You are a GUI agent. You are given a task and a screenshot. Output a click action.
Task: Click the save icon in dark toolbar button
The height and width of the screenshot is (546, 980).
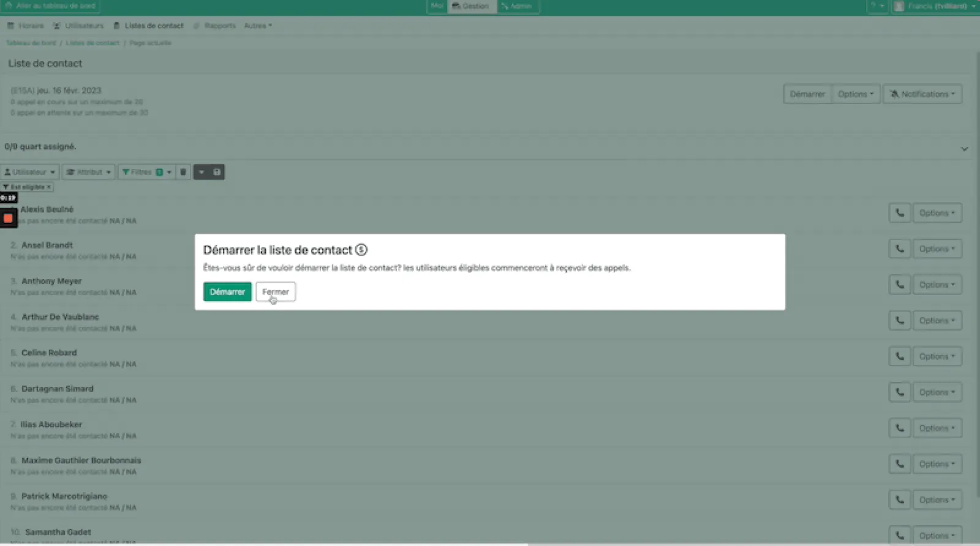pyautogui.click(x=217, y=172)
